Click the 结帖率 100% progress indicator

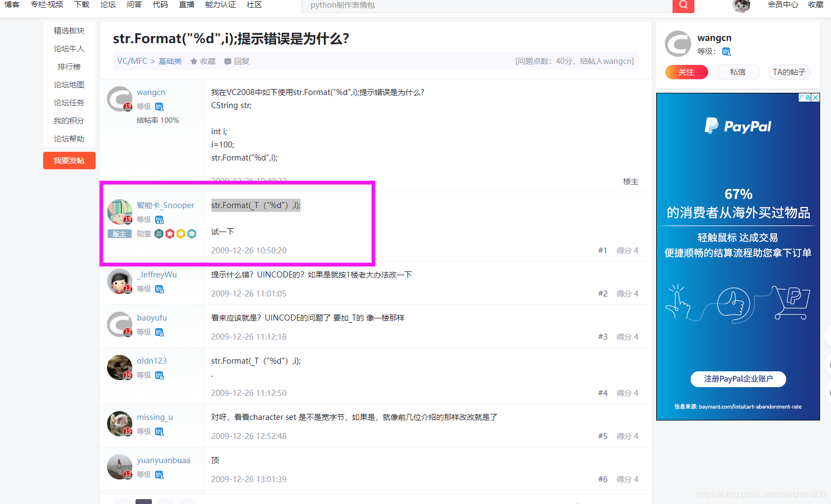[158, 120]
